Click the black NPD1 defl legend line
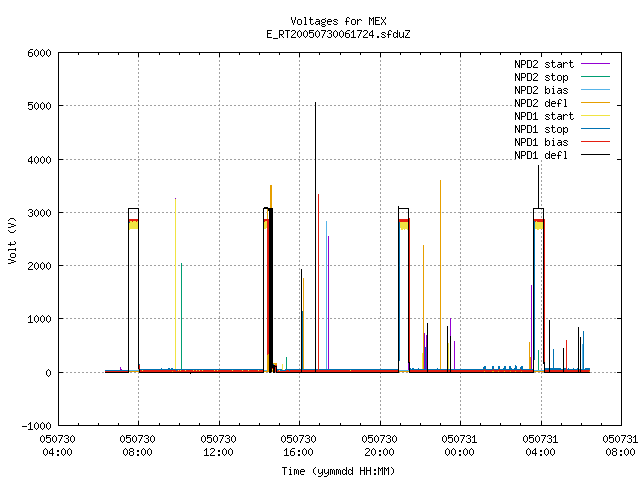 [x=596, y=155]
